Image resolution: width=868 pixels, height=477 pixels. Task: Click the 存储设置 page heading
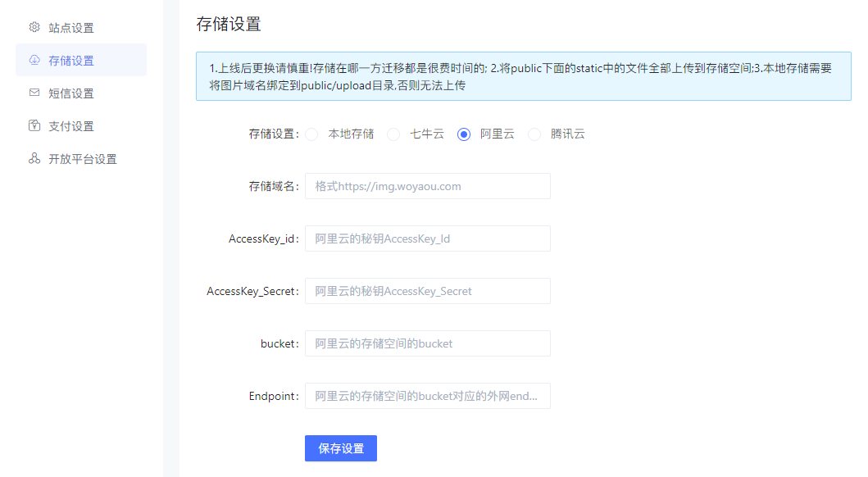coord(229,24)
